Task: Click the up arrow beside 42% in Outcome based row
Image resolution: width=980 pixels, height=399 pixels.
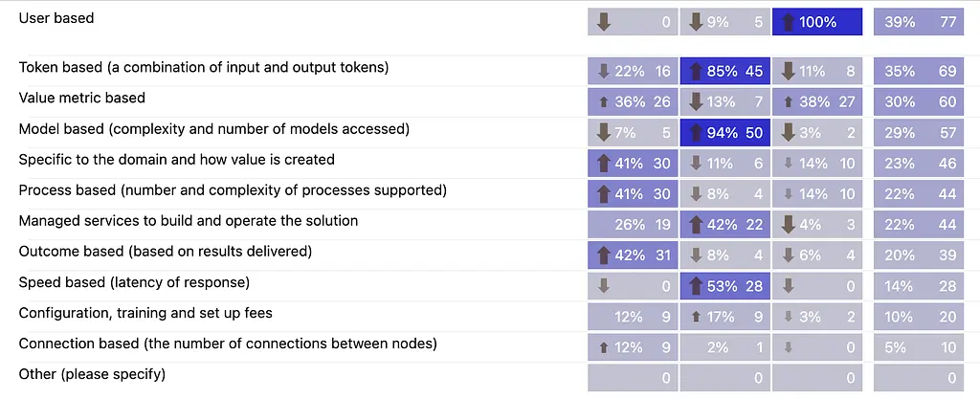Action: pos(603,255)
